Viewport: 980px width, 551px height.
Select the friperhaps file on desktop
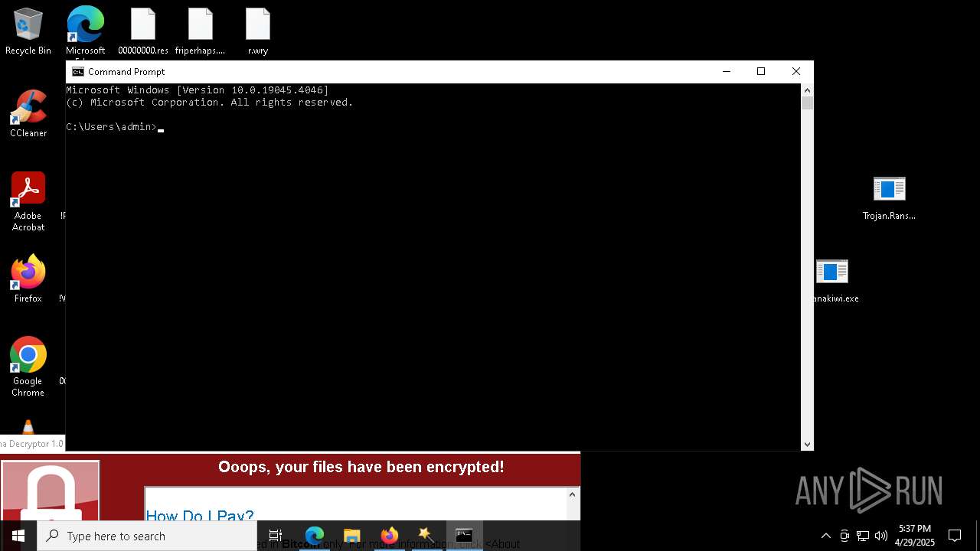pos(200,32)
